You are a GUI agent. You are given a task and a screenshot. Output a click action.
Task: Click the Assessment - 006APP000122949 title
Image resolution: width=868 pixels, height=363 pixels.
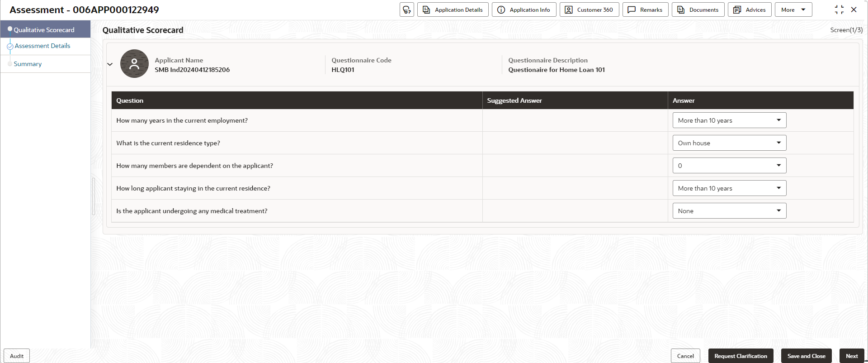pos(84,10)
